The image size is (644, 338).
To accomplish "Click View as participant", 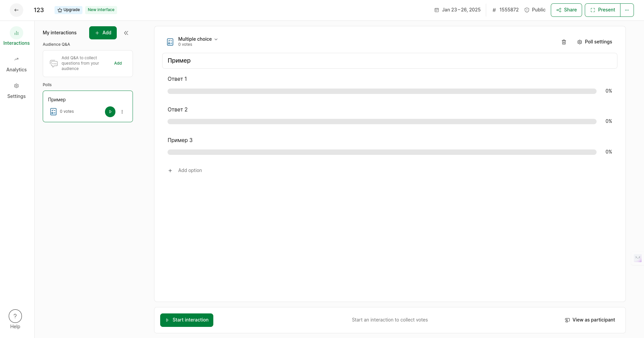I will tap(590, 320).
